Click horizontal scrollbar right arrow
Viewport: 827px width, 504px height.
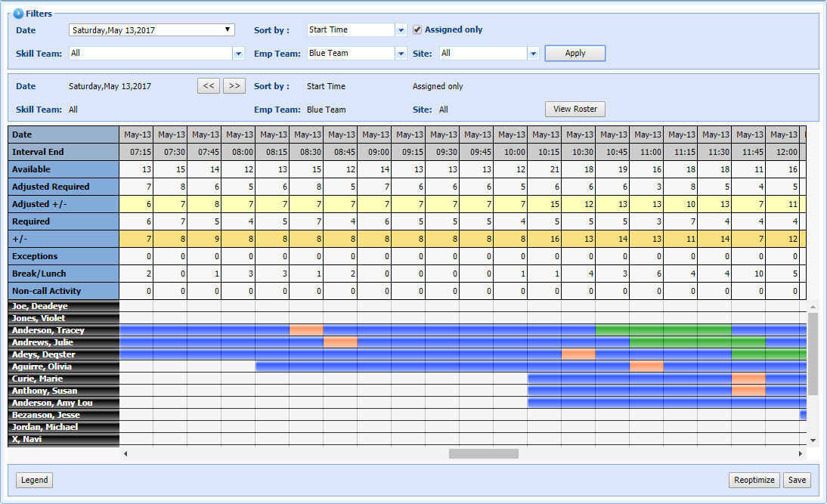[x=801, y=454]
